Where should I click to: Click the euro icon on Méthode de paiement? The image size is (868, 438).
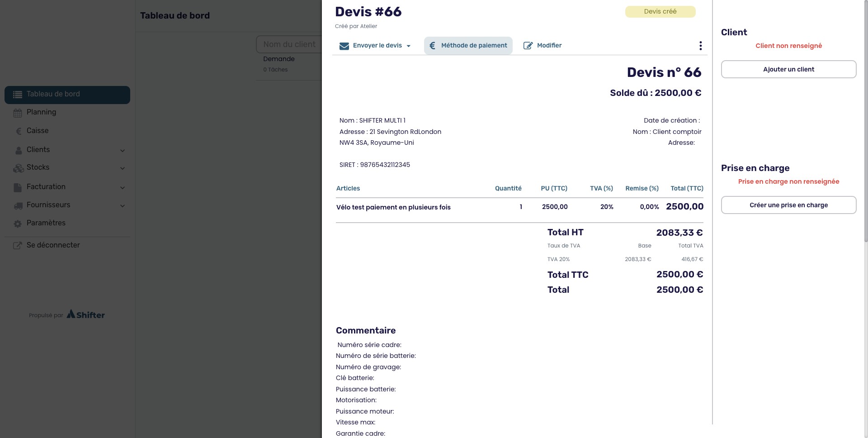point(432,46)
